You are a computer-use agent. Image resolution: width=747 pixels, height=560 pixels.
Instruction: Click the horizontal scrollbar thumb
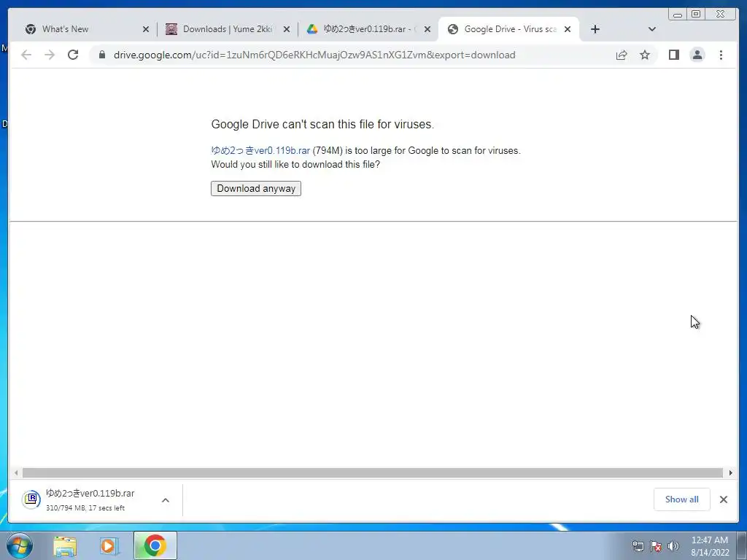coord(373,472)
